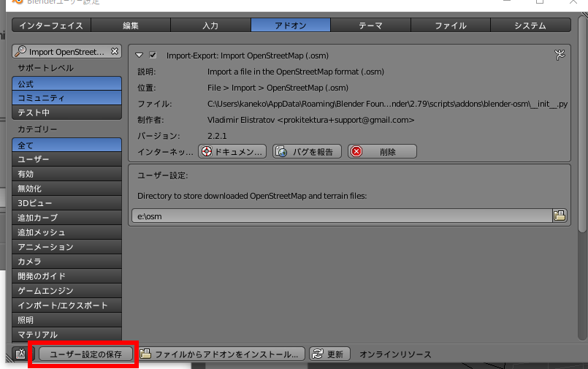Viewport: 588px width, 369px height.
Task: Click the author Vladimir Elistratov text
Action: (311, 120)
